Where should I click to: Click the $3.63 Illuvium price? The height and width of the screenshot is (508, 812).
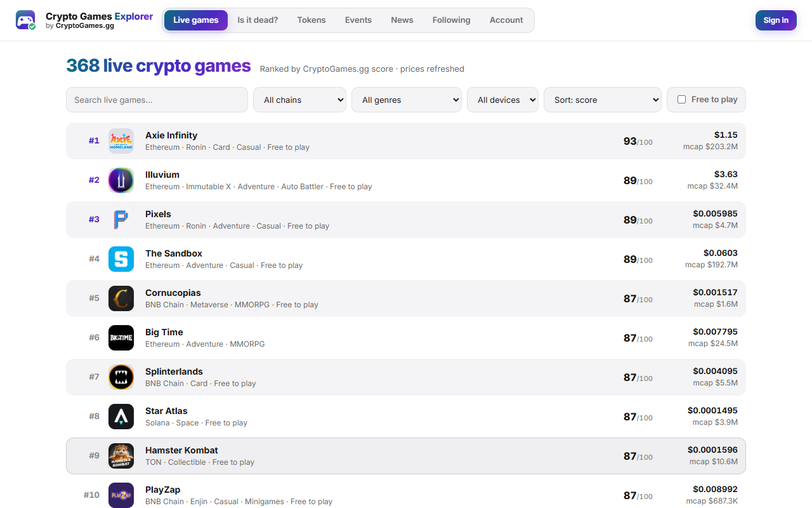coord(726,174)
